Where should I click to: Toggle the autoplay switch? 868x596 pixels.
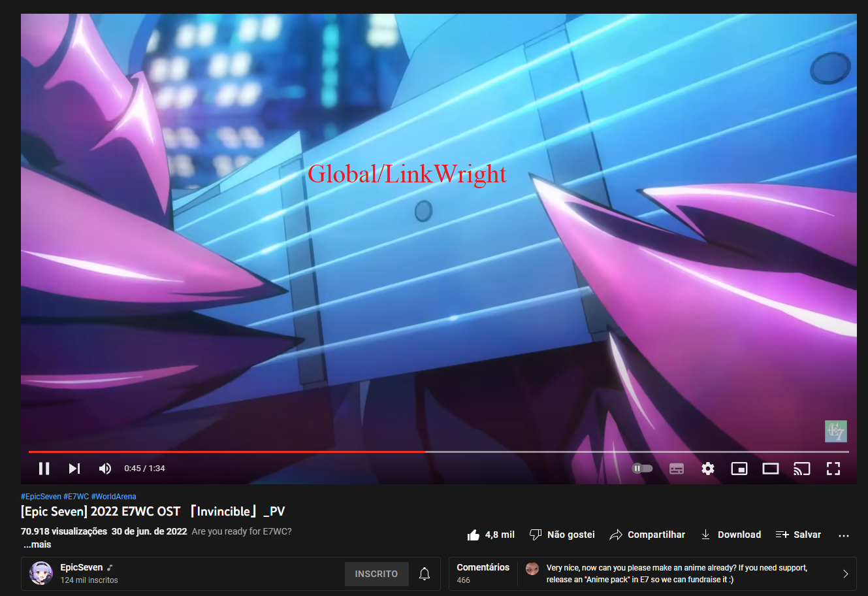(642, 469)
